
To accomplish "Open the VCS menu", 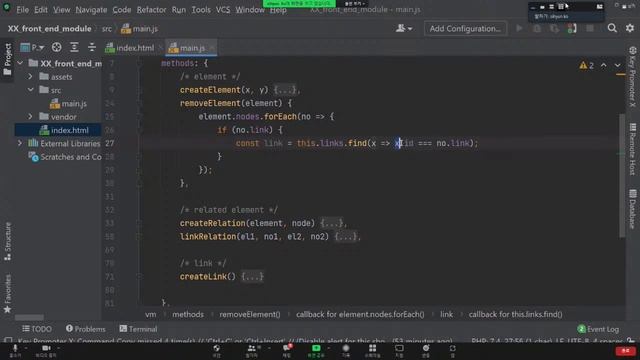I will click(223, 9).
